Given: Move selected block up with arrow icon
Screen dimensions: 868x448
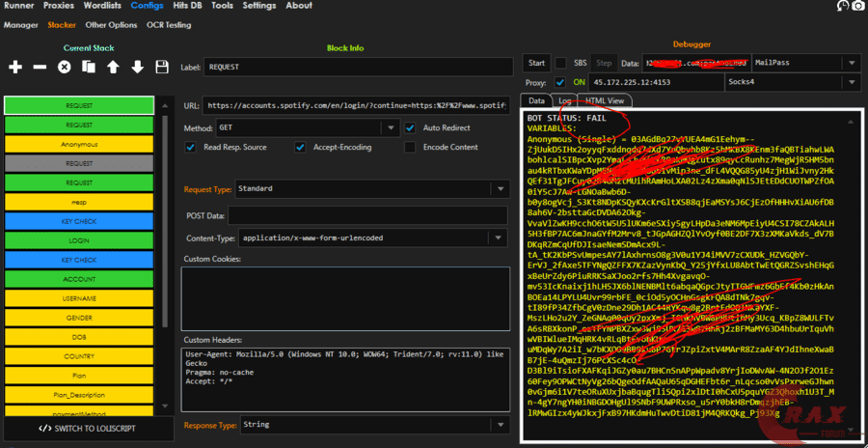Looking at the screenshot, I should [x=113, y=67].
